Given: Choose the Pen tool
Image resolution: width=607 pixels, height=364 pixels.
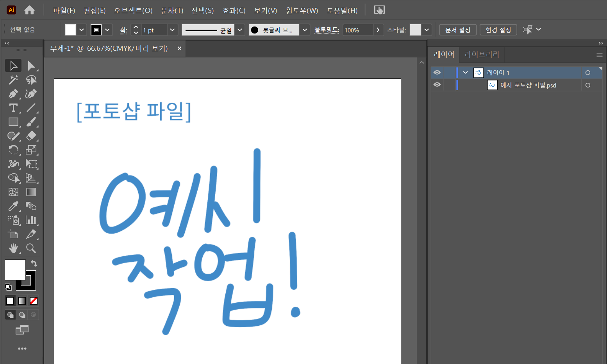Looking at the screenshot, I should click(13, 94).
